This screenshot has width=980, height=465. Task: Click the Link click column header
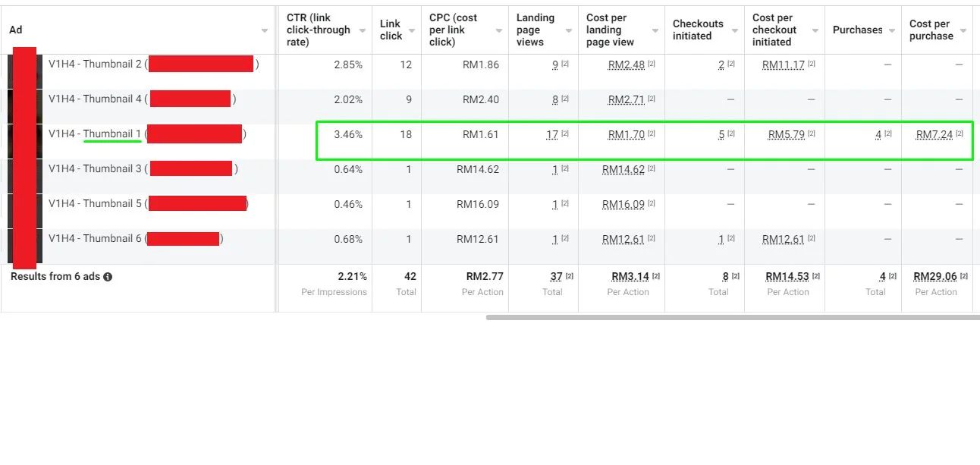pyautogui.click(x=391, y=30)
